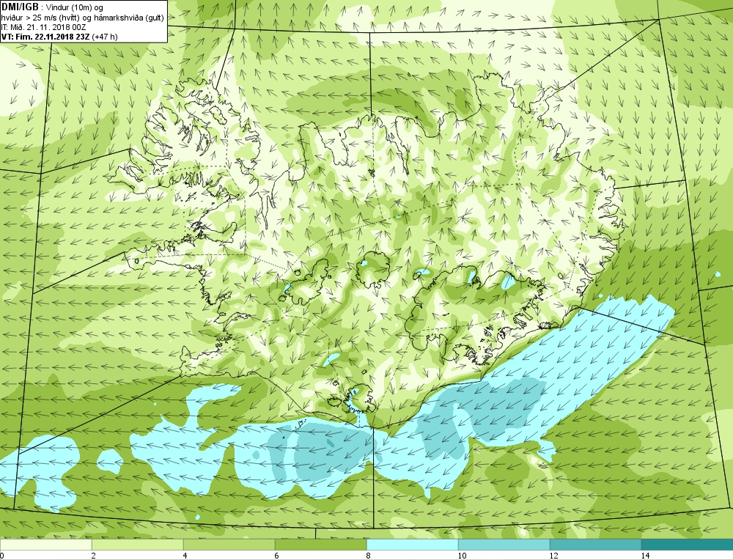Click the 4–6 green legend block
This screenshot has height=560, width=733.
pos(229,545)
